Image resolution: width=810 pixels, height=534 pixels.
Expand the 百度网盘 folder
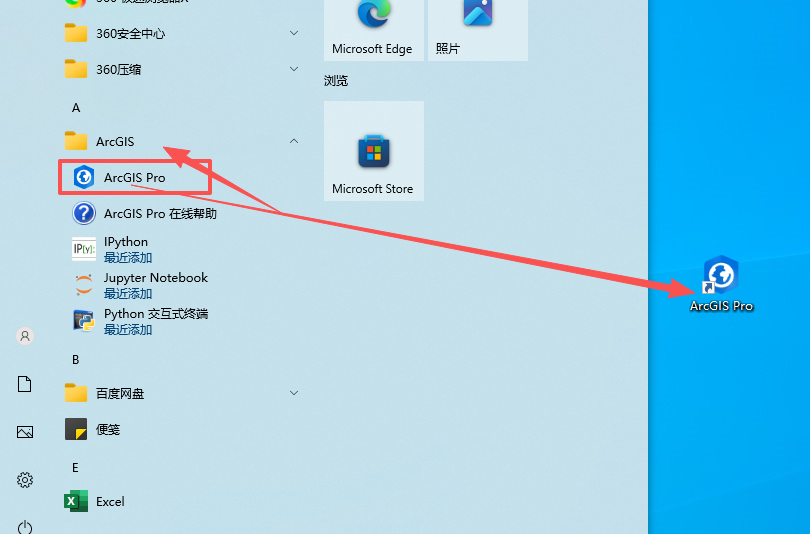(294, 393)
